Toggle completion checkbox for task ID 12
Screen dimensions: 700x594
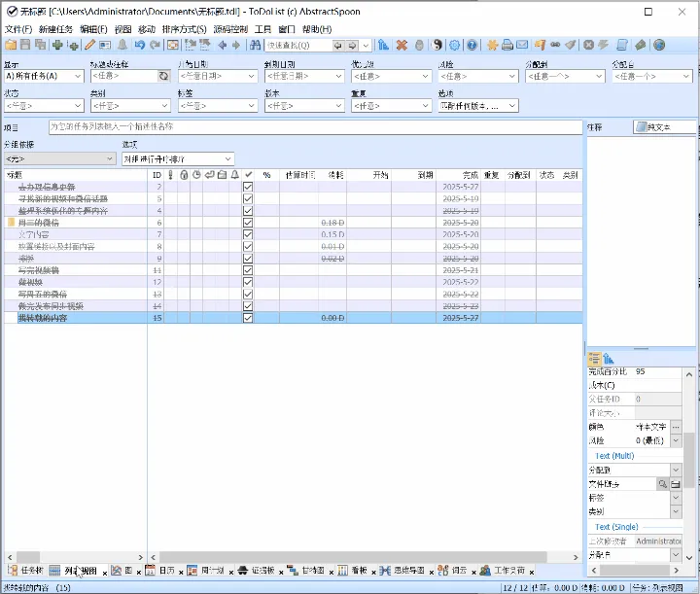click(248, 282)
